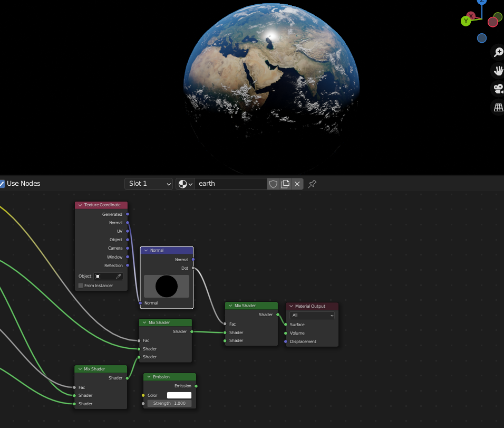Toggle the Use Nodes checkbox

point(2,184)
